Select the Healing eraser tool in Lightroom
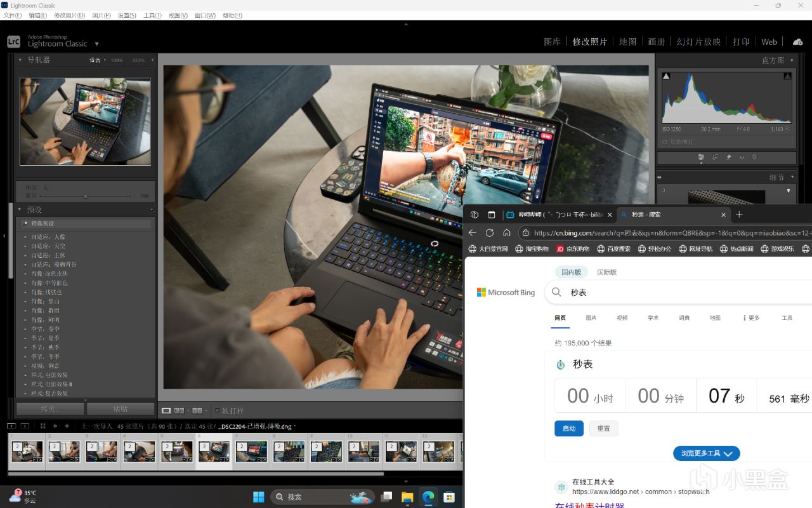 click(728, 157)
